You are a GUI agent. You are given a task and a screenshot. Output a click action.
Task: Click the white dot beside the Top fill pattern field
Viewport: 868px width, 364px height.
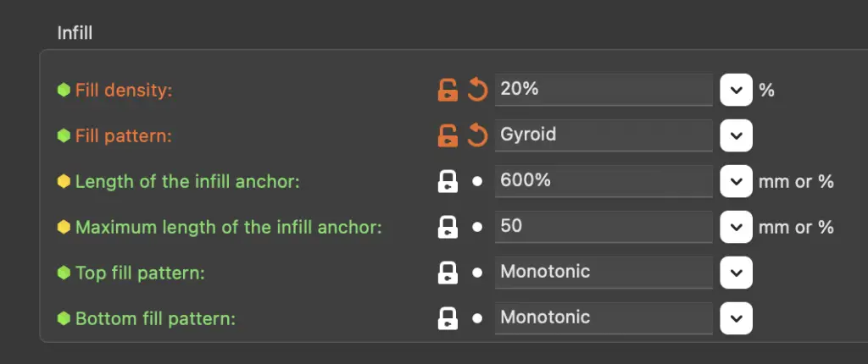click(477, 273)
